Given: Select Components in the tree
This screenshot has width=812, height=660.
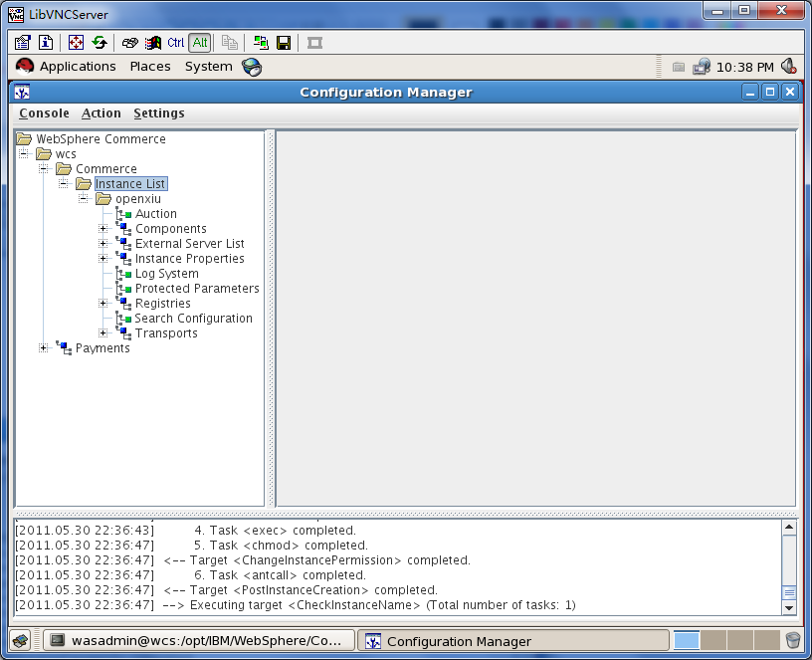Looking at the screenshot, I should click(x=171, y=229).
